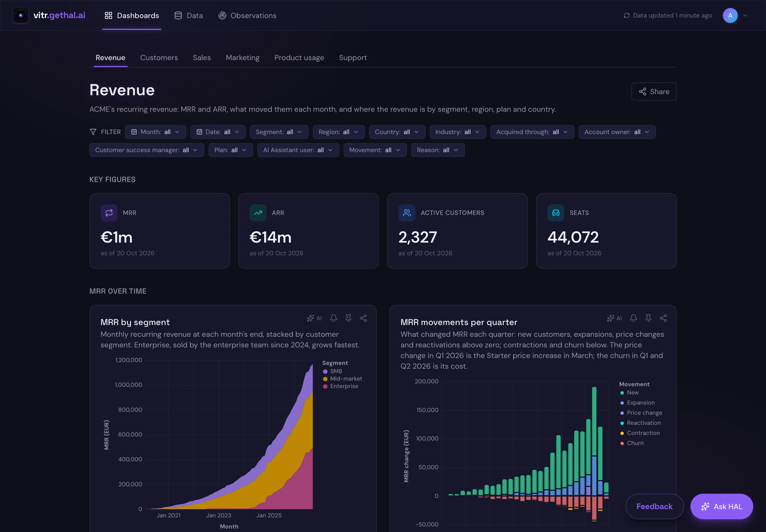This screenshot has width=766, height=532.
Task: Open the Ask HAL assistant
Action: (x=721, y=506)
